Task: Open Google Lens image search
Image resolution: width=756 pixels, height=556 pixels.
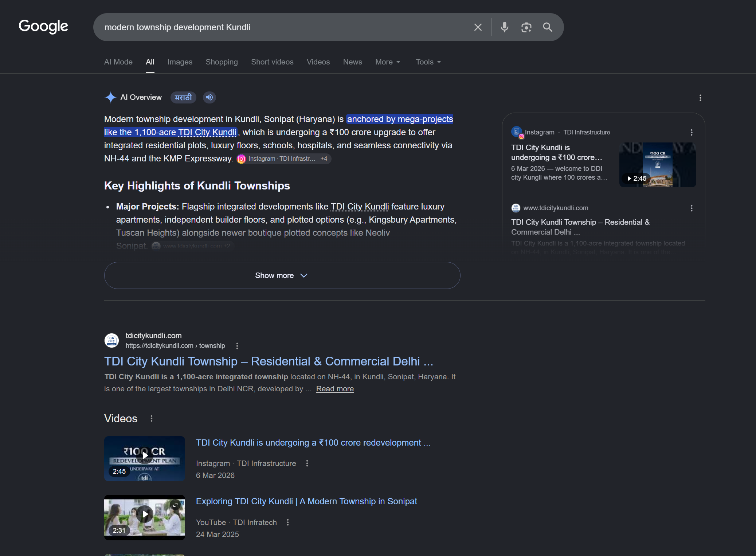Action: pyautogui.click(x=526, y=27)
